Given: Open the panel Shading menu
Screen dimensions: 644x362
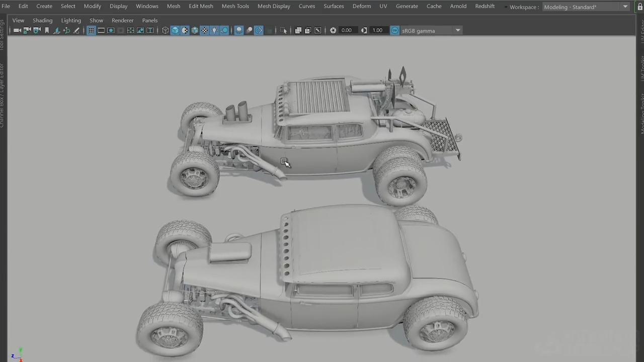Looking at the screenshot, I should [x=42, y=20].
